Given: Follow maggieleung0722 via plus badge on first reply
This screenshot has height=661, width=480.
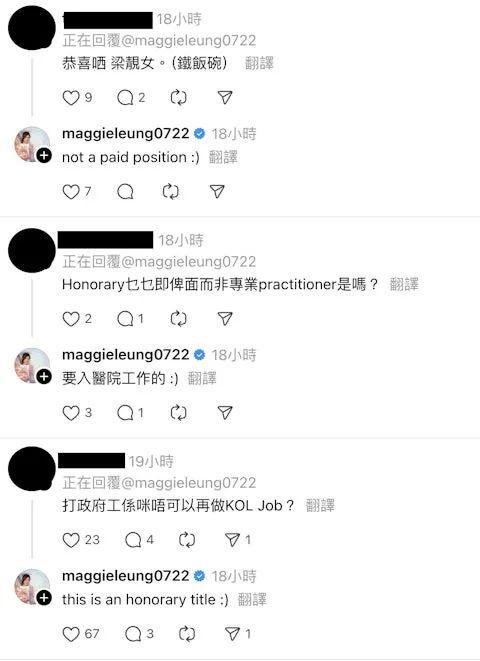Looking at the screenshot, I should tap(44, 156).
